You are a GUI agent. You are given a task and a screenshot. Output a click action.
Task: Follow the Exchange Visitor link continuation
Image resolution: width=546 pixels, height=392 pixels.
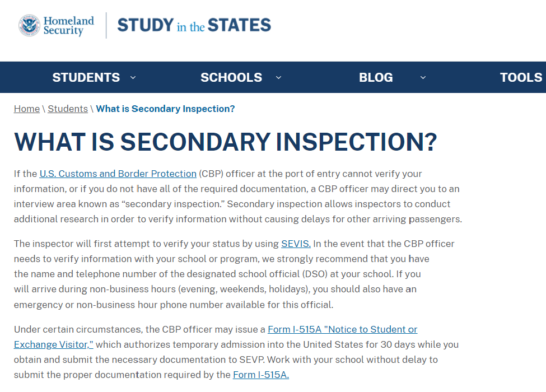pos(54,344)
